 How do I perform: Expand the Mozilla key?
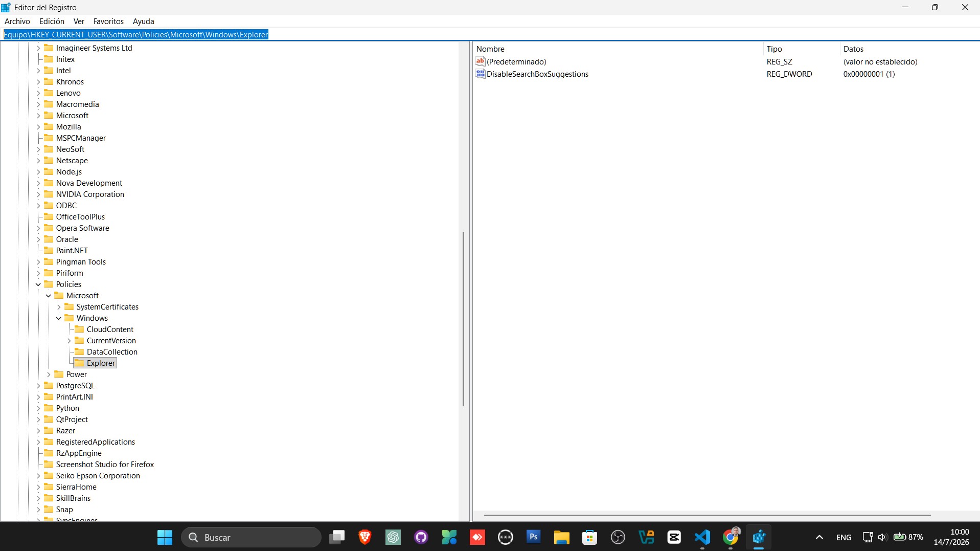(38, 127)
